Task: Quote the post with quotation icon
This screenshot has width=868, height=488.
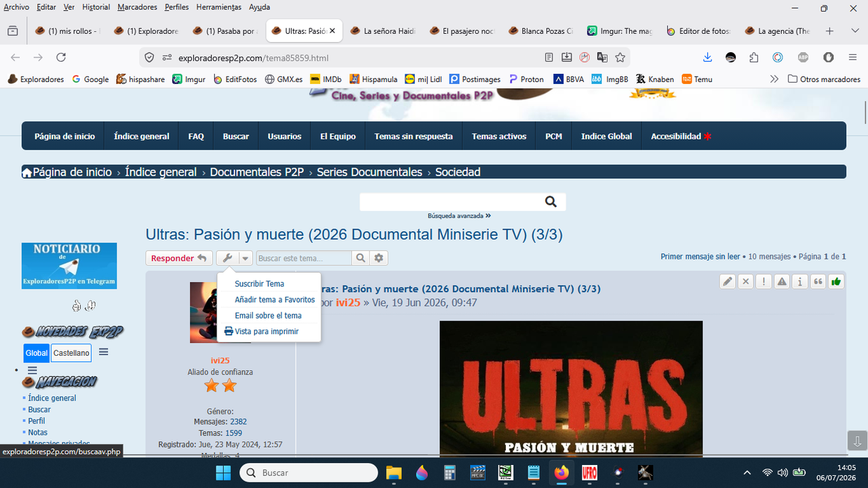Action: 818,281
